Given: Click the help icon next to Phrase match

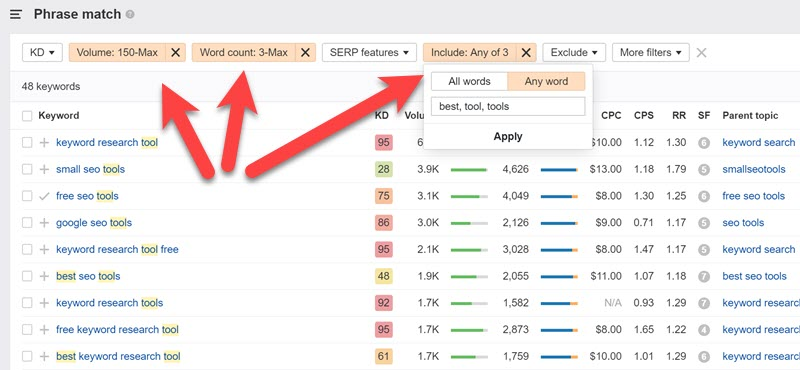Looking at the screenshot, I should click(x=131, y=15).
